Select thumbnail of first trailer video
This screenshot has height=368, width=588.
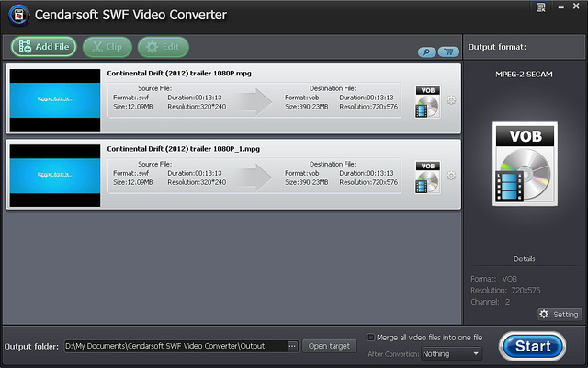(55, 100)
